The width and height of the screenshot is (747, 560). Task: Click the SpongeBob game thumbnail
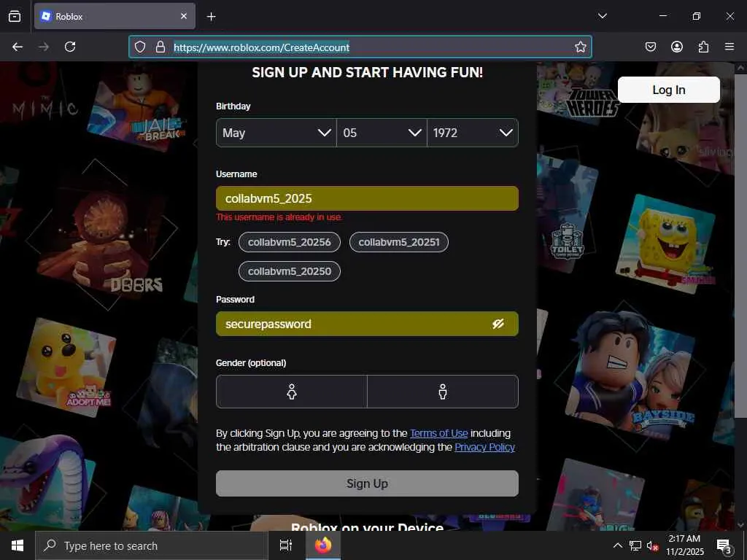667,243
